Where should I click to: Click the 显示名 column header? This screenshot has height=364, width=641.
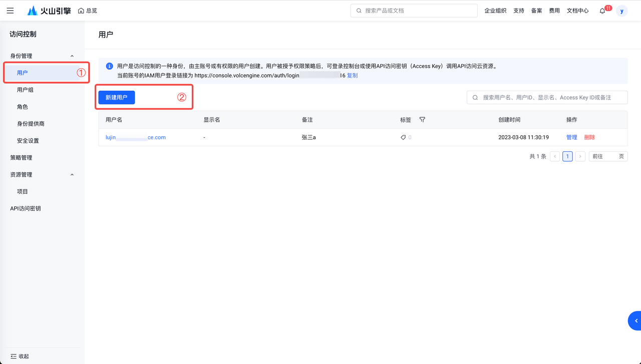tap(212, 120)
